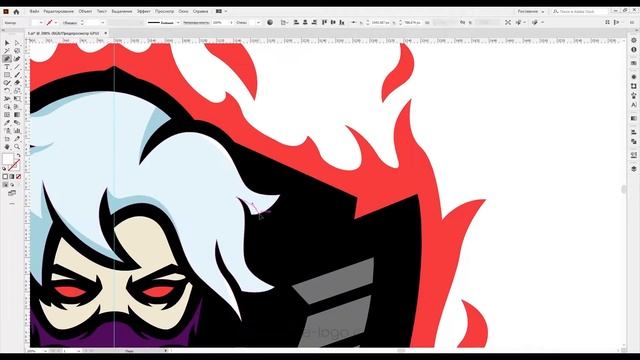This screenshot has height=360, width=640.
Task: Set paint mode to None (red slash)
Action: pyautogui.click(x=18, y=177)
